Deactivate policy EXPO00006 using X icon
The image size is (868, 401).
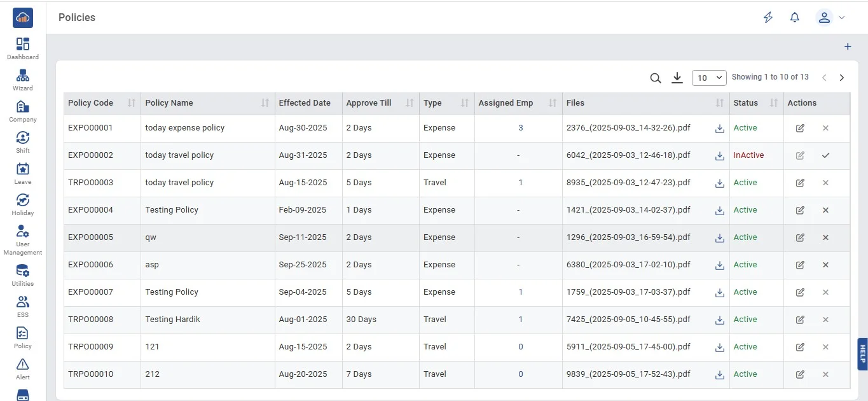tap(825, 265)
